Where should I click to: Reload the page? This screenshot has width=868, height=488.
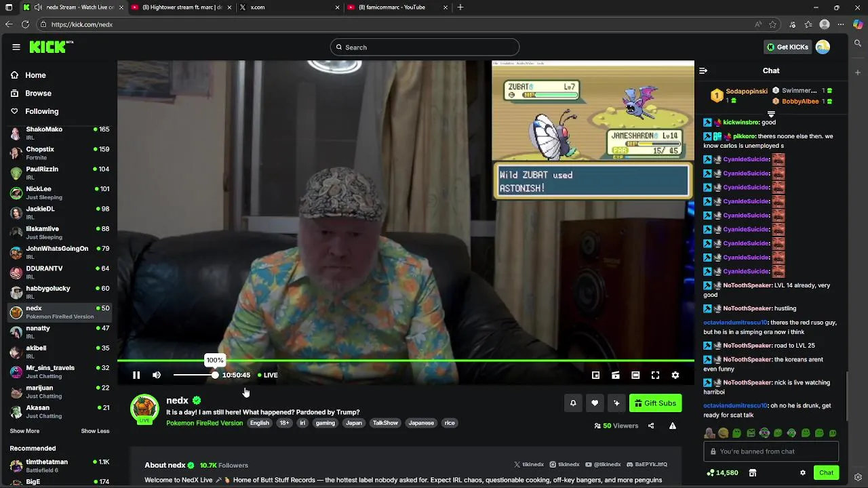[x=25, y=24]
